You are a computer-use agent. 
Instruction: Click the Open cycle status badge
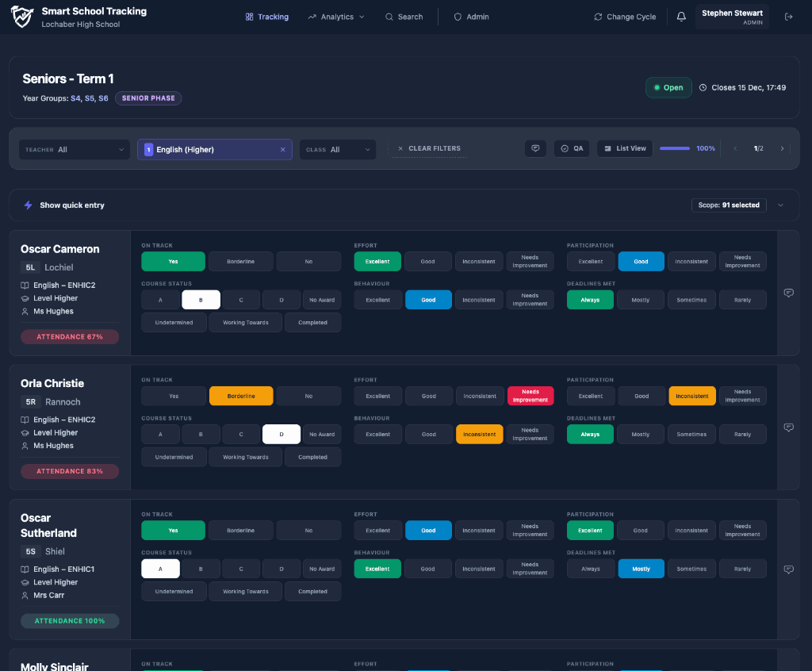pyautogui.click(x=668, y=87)
